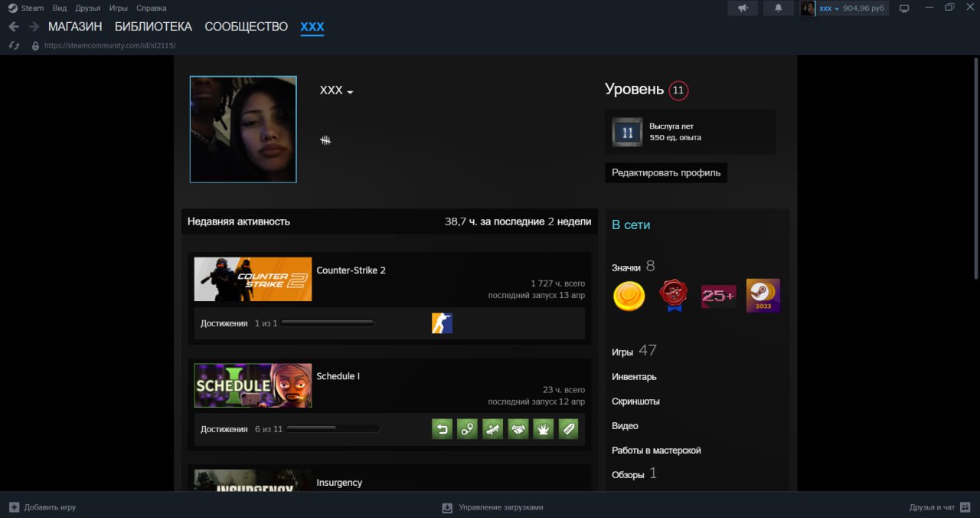Click the Counter-Strike 2 game title

coord(351,270)
